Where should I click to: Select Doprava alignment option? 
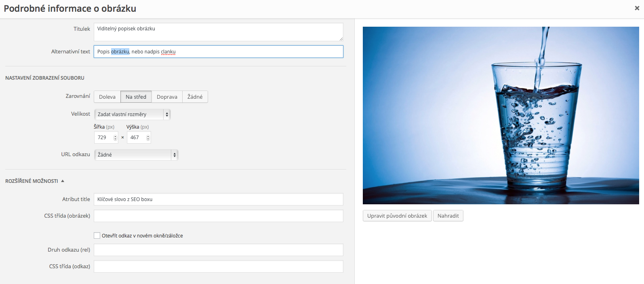point(167,97)
